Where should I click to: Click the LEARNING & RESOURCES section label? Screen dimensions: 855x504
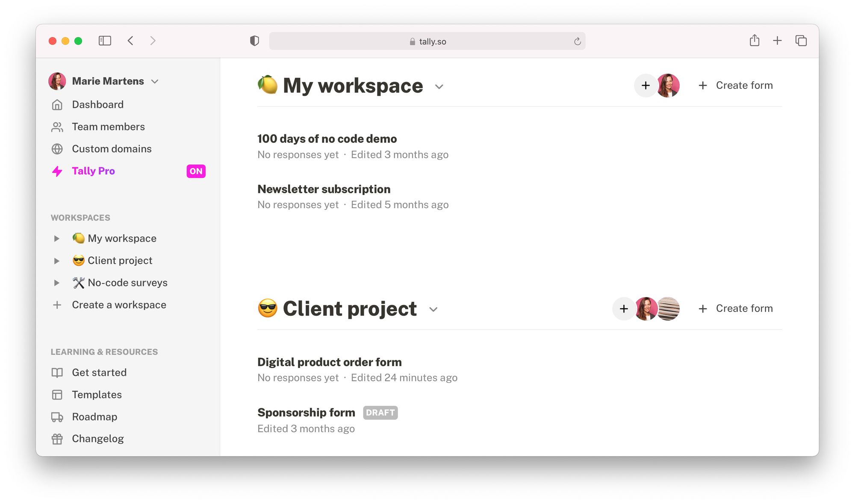(104, 352)
